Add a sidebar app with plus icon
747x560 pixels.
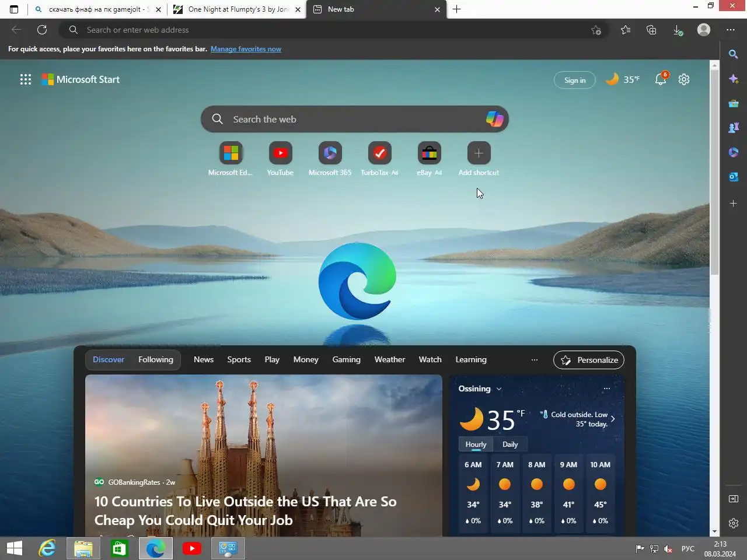tap(734, 203)
